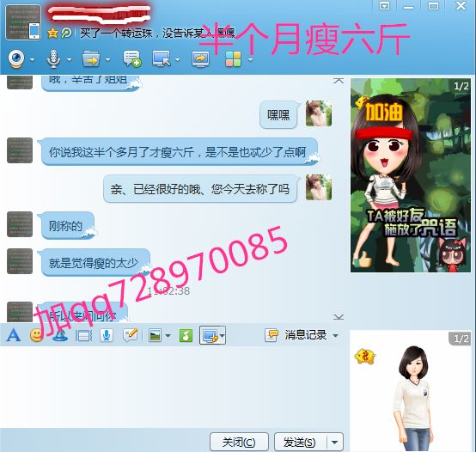Click inside the message input area
The image size is (476, 452).
[173, 387]
